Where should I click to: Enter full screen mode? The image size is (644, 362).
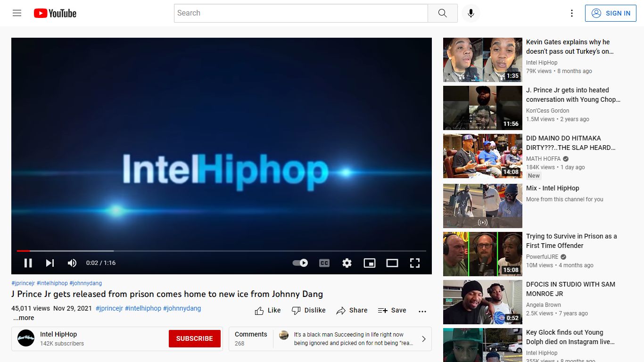coord(415,263)
